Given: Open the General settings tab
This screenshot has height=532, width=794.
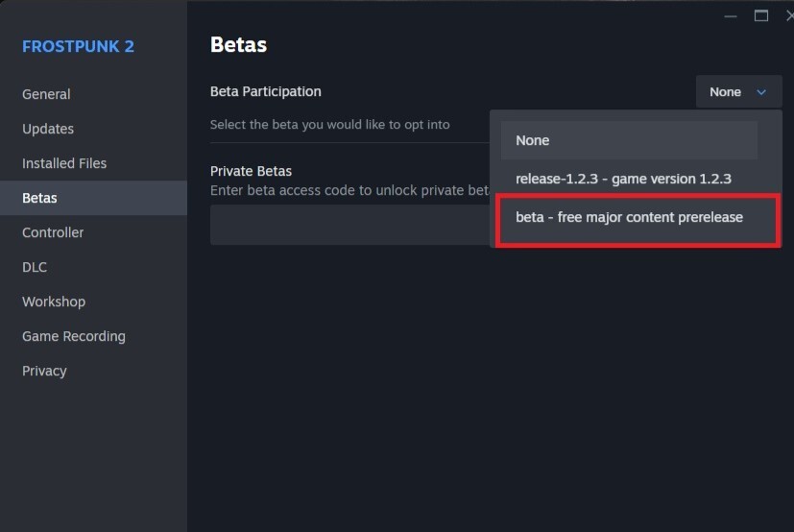Looking at the screenshot, I should [46, 94].
